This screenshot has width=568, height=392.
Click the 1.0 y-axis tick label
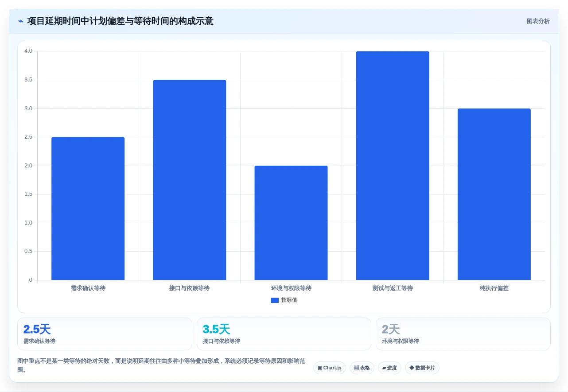tap(28, 223)
